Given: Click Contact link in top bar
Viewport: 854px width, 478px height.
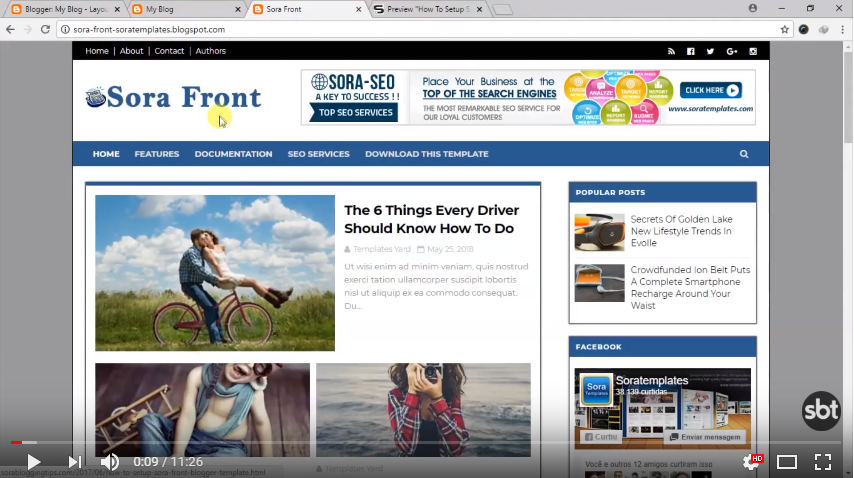Looking at the screenshot, I should click(169, 51).
